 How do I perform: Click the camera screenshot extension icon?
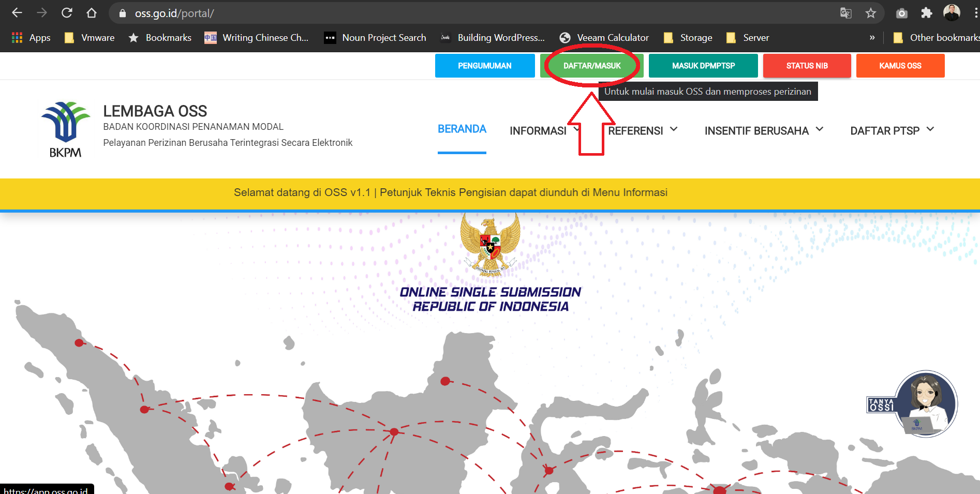(902, 13)
